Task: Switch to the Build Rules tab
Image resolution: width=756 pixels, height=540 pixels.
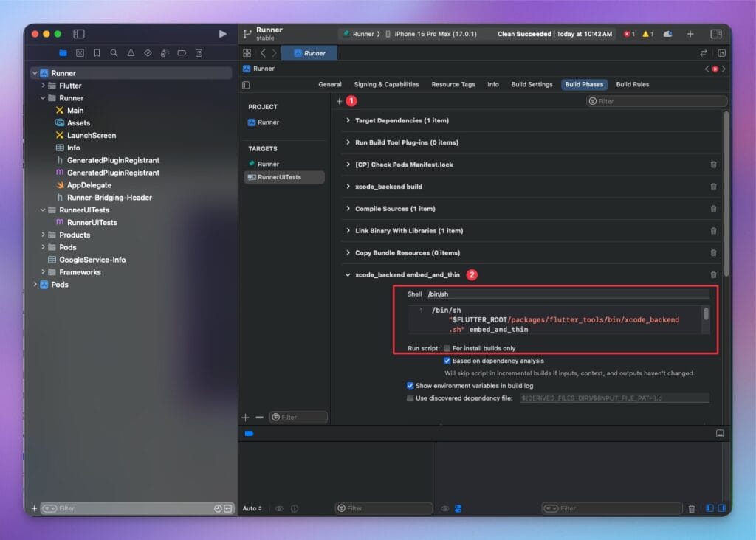Action: pyautogui.click(x=633, y=84)
